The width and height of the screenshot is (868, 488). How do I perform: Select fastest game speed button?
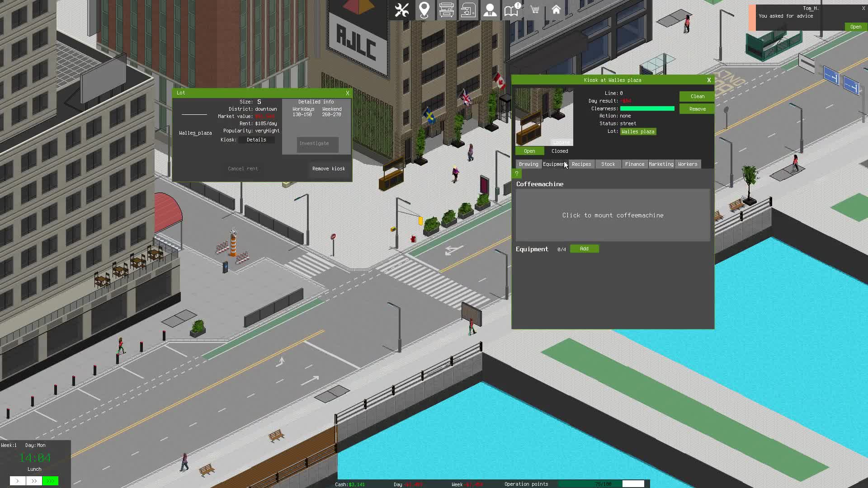[50, 481]
